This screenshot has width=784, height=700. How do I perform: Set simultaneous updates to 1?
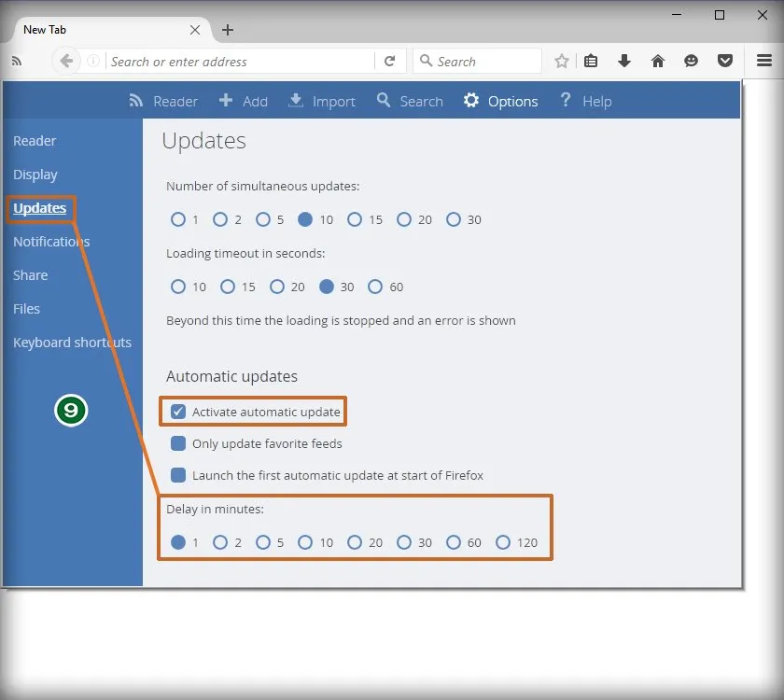point(178,219)
